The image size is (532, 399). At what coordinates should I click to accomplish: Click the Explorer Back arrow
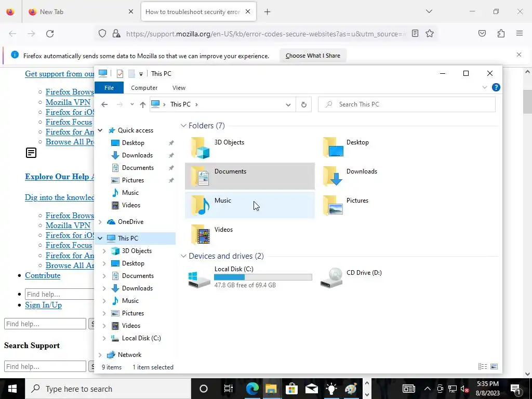click(104, 104)
